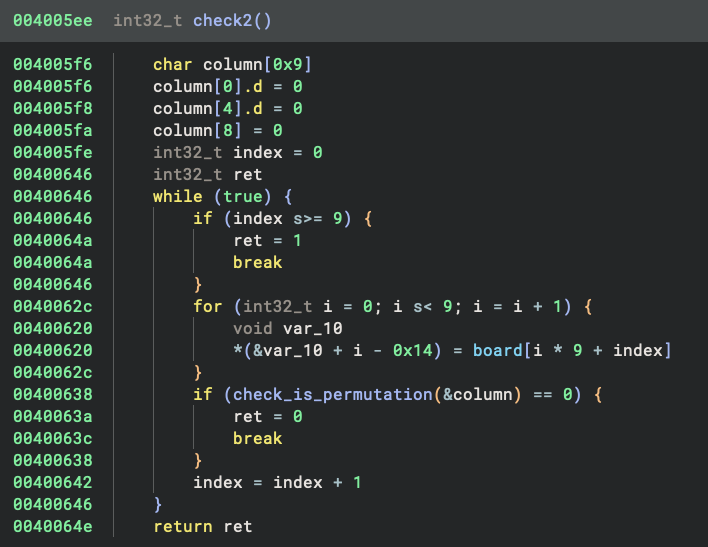Click the 0x9 array size constant

pyautogui.click(x=288, y=65)
